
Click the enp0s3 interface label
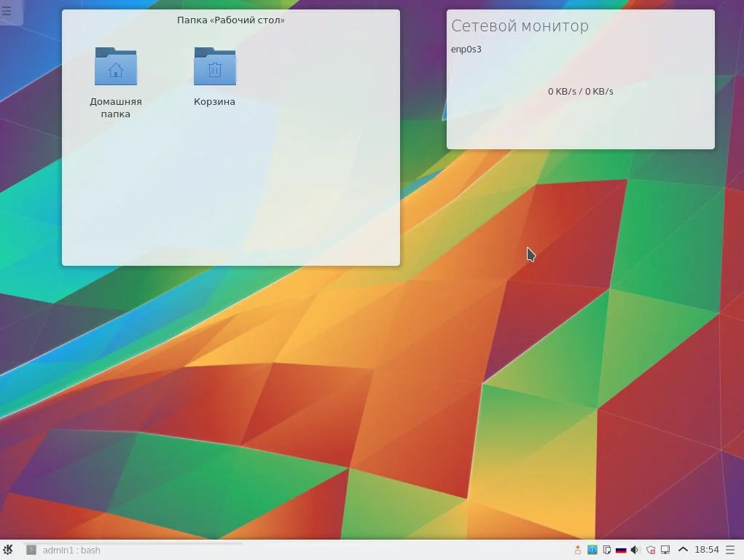click(466, 50)
